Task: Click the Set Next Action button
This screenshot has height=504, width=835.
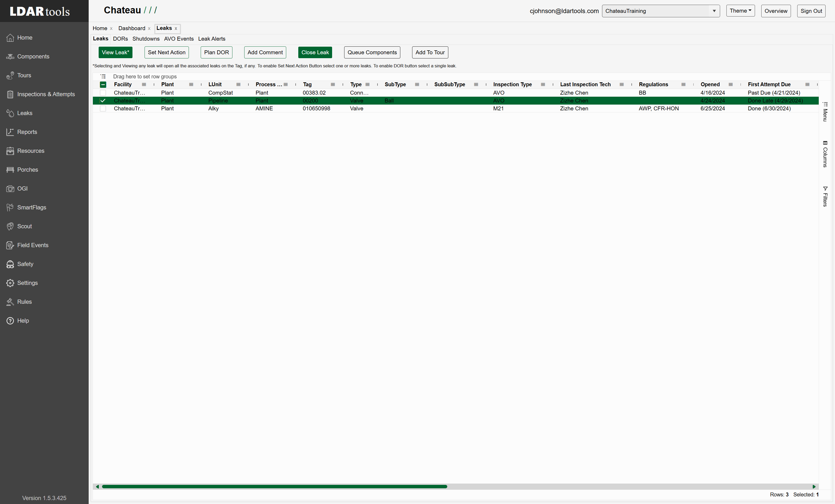Action: pos(167,52)
